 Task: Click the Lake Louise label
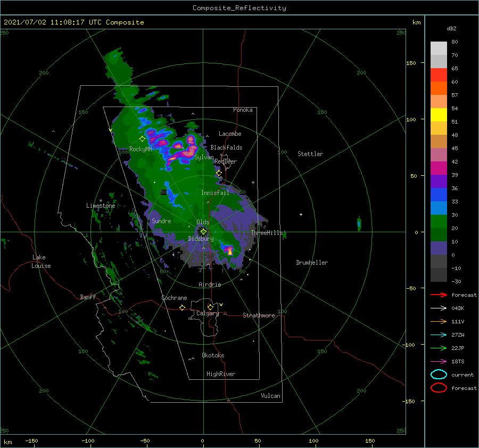pyautogui.click(x=41, y=262)
